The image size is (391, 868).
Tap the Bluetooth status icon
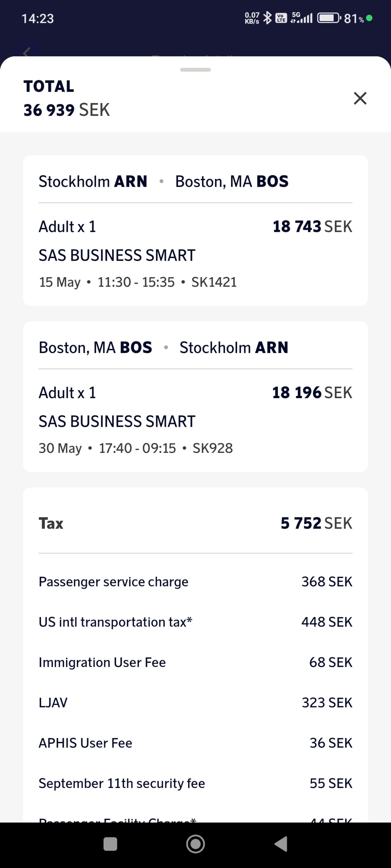(267, 18)
